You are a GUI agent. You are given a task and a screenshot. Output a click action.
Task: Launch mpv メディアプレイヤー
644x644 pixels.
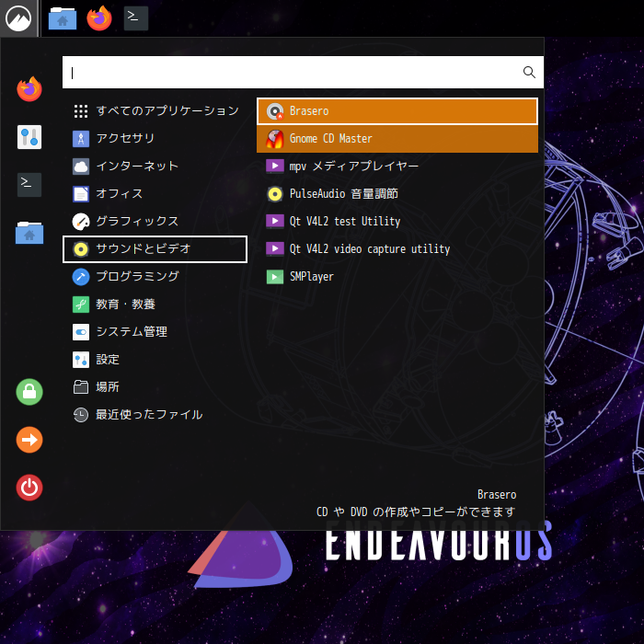[x=397, y=166]
